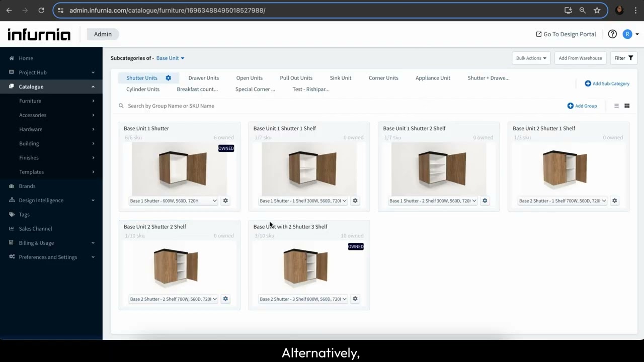Select the Shutter Units tab

click(142, 78)
